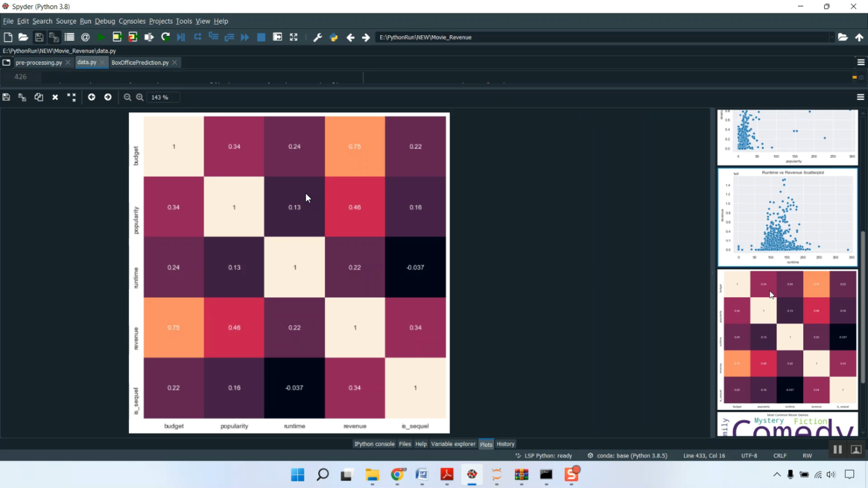The image size is (868, 488).
Task: Open Preferences with the wrench icon
Action: coord(317,37)
